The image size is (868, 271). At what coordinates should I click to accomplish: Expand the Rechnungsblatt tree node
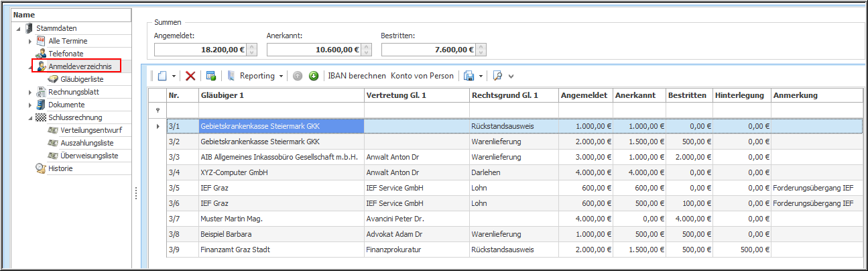[30, 93]
